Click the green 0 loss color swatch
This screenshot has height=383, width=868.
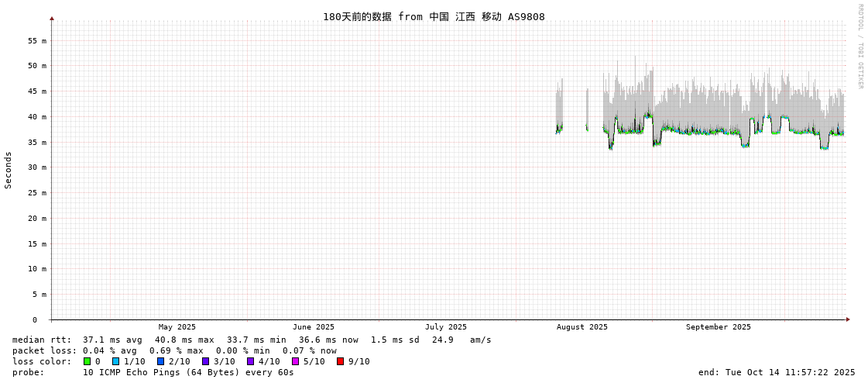[x=87, y=361]
